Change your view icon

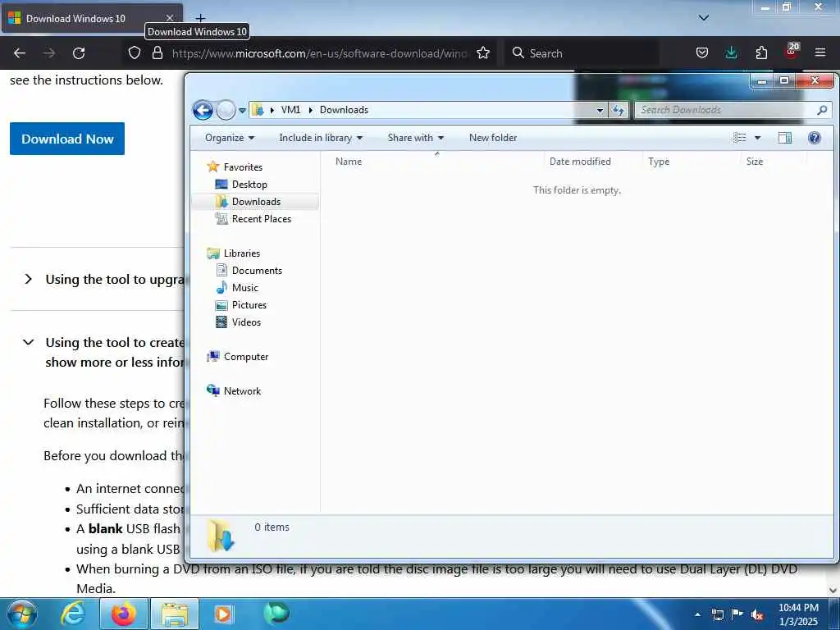point(740,138)
